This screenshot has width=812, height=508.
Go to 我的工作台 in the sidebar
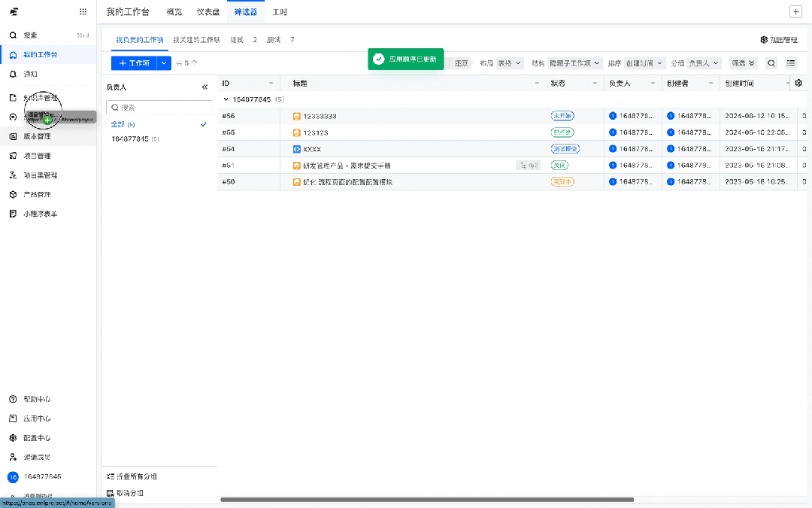(x=48, y=54)
